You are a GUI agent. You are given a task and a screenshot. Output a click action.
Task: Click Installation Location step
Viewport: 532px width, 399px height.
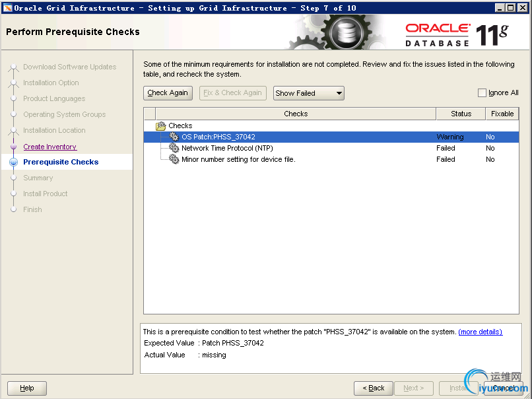coord(54,130)
